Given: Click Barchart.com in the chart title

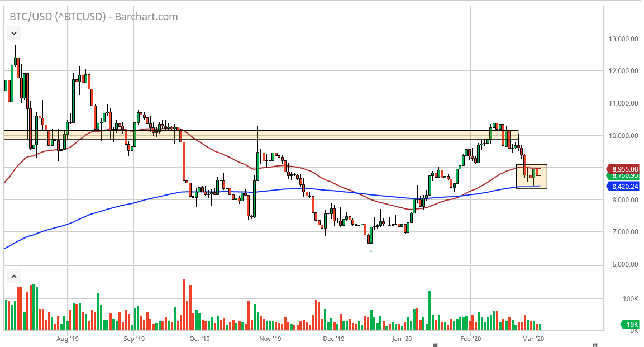Looking at the screenshot, I should pos(146,16).
